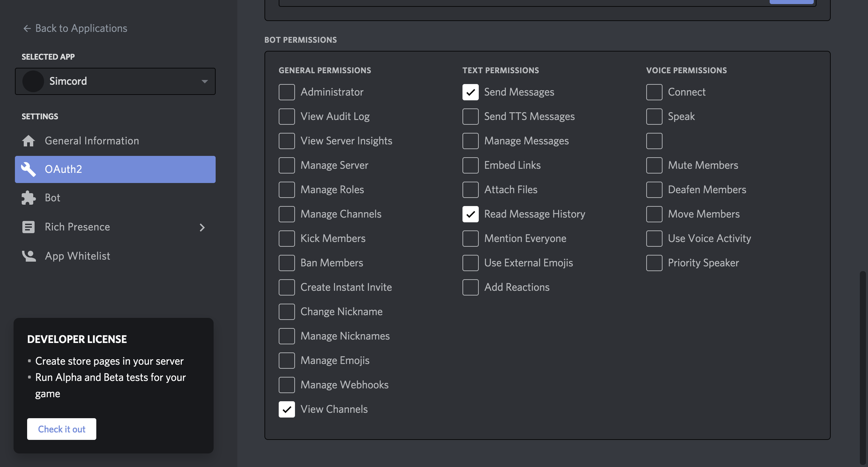
Task: Open the Simcord app selector dropdown arrow
Action: point(204,81)
